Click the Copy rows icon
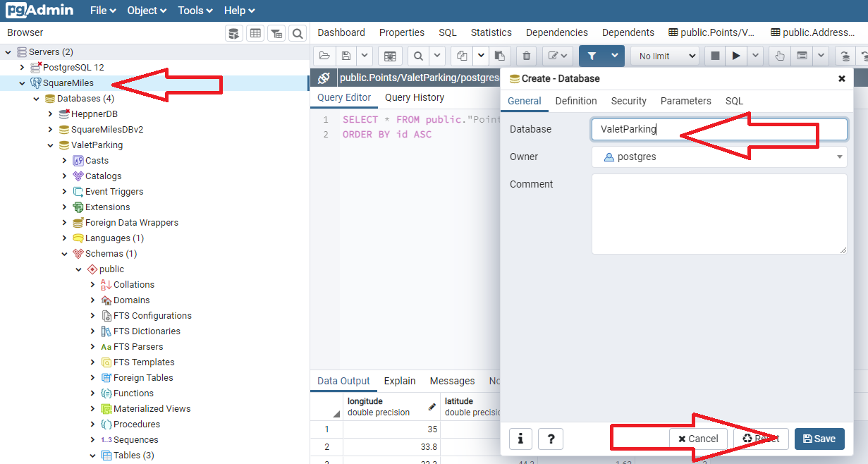The image size is (868, 464). coord(462,56)
